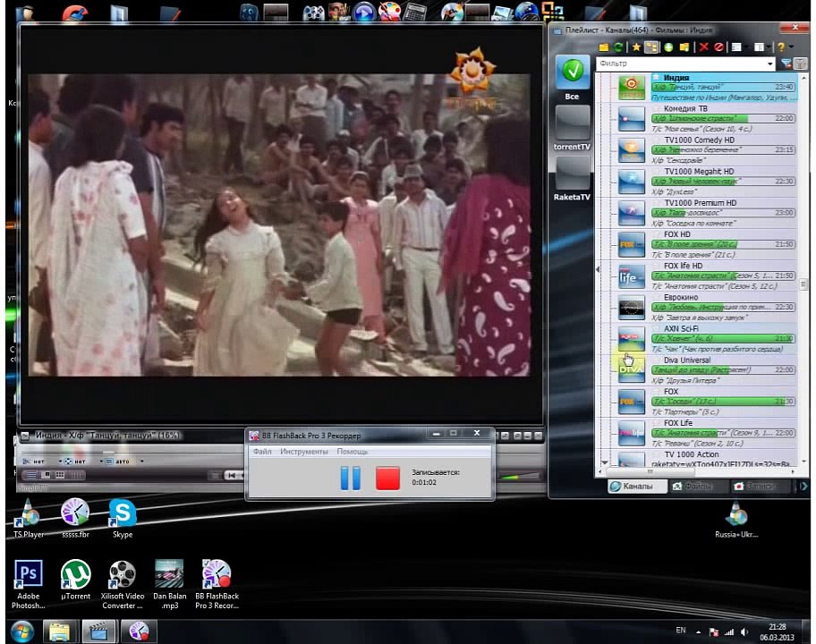Click the red prohibited block icon
This screenshot has width=816, height=644.
(718, 47)
